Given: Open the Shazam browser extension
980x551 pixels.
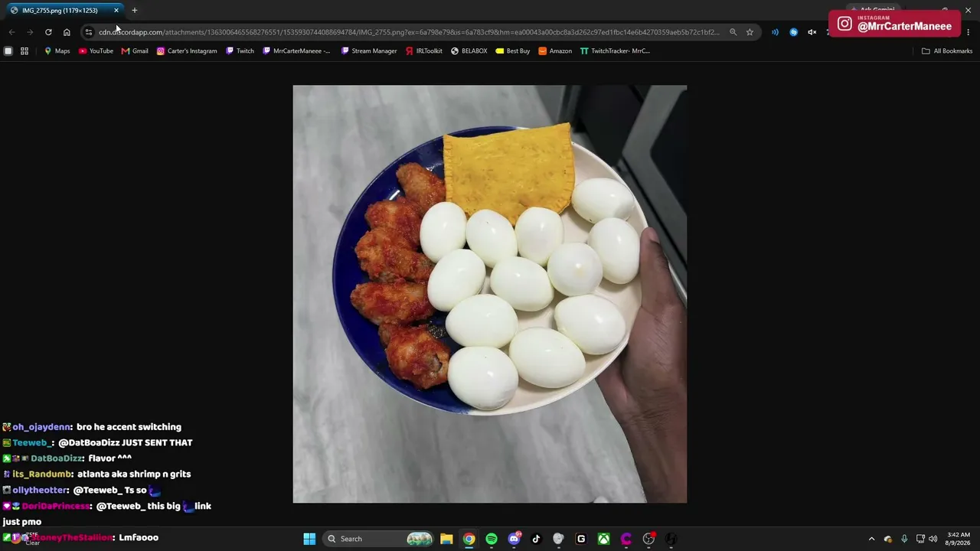Looking at the screenshot, I should point(793,32).
